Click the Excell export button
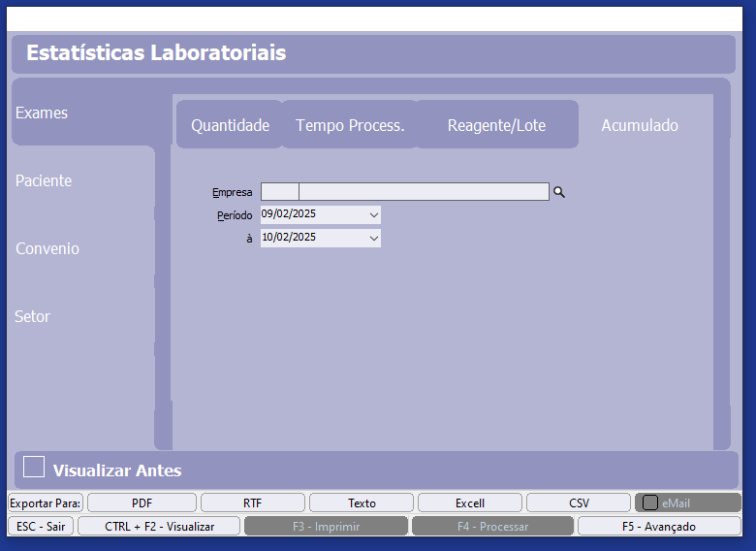The width and height of the screenshot is (756, 551). 470,502
